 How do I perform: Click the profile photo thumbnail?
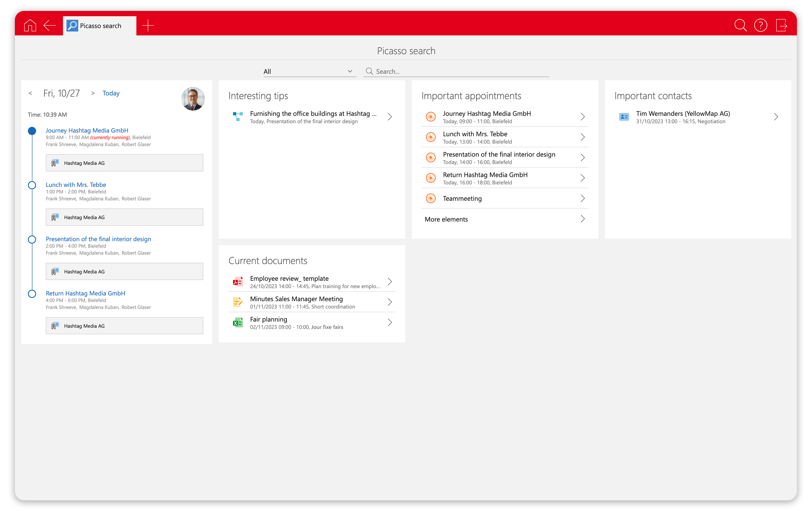tap(193, 99)
